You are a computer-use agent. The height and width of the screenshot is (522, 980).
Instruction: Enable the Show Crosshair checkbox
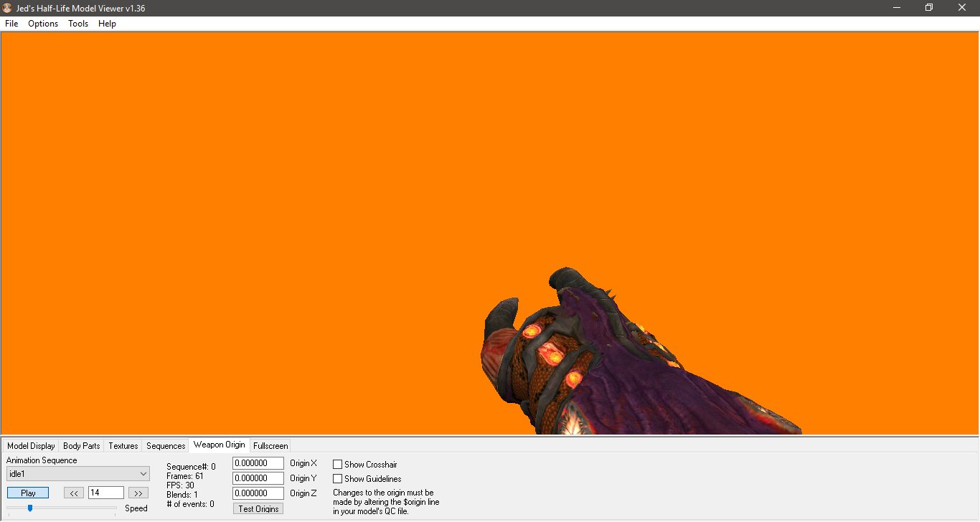click(x=336, y=464)
